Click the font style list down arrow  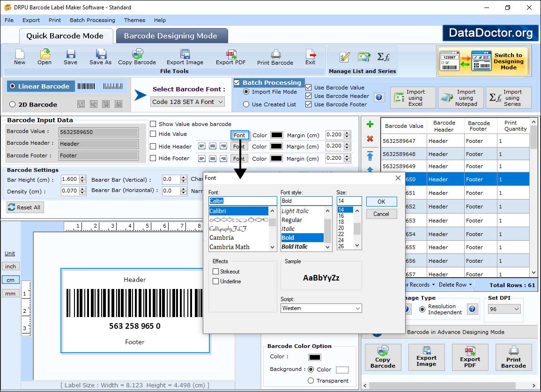click(328, 247)
